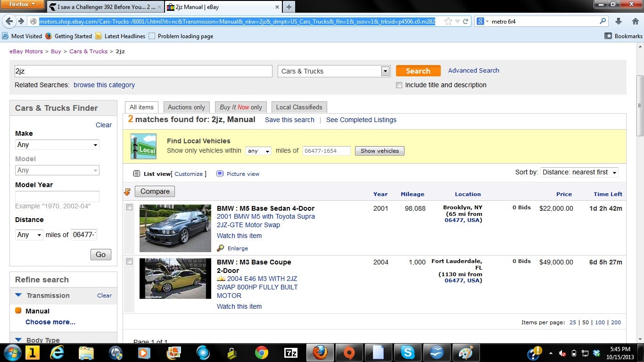
Task: Open the disabled Model dropdown
Action: click(x=57, y=170)
